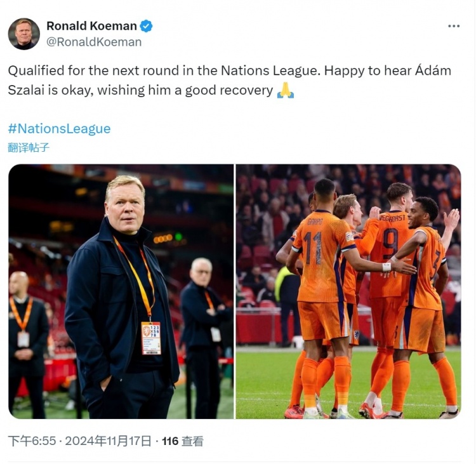Image resolution: width=476 pixels, height=464 pixels.
Task: Click the folded hands emoji
Action: (286, 90)
